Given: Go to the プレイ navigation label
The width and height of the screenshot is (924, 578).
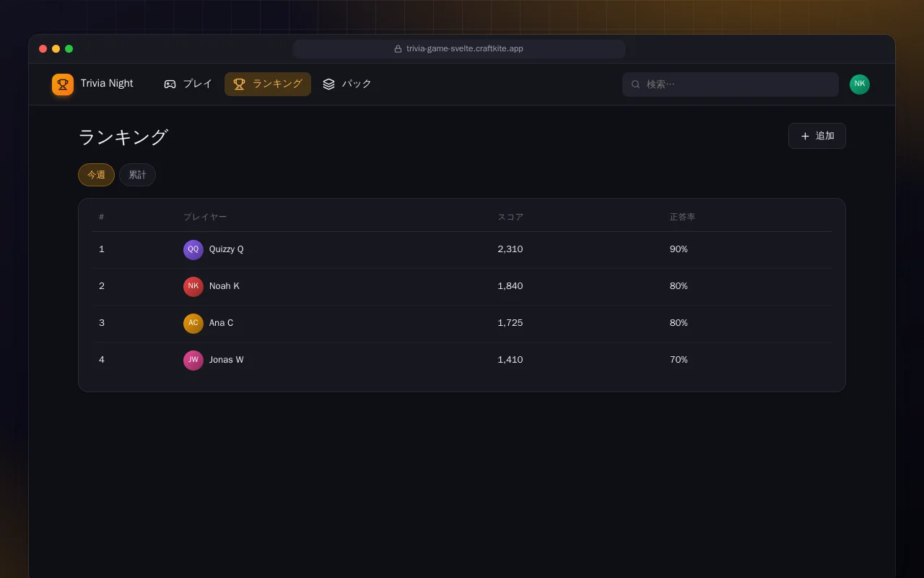Looking at the screenshot, I should (x=197, y=84).
